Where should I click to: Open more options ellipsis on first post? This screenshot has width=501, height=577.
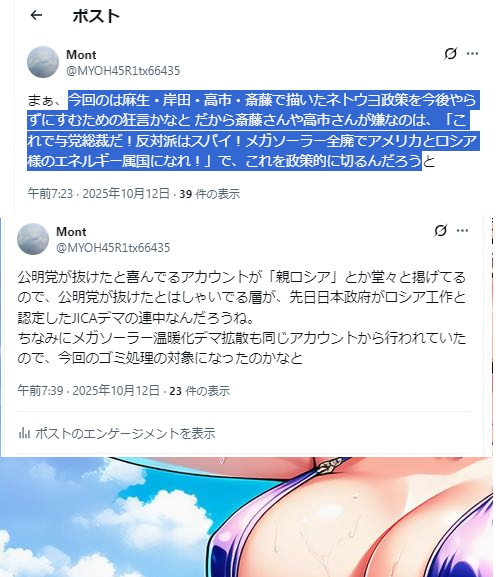(x=472, y=54)
